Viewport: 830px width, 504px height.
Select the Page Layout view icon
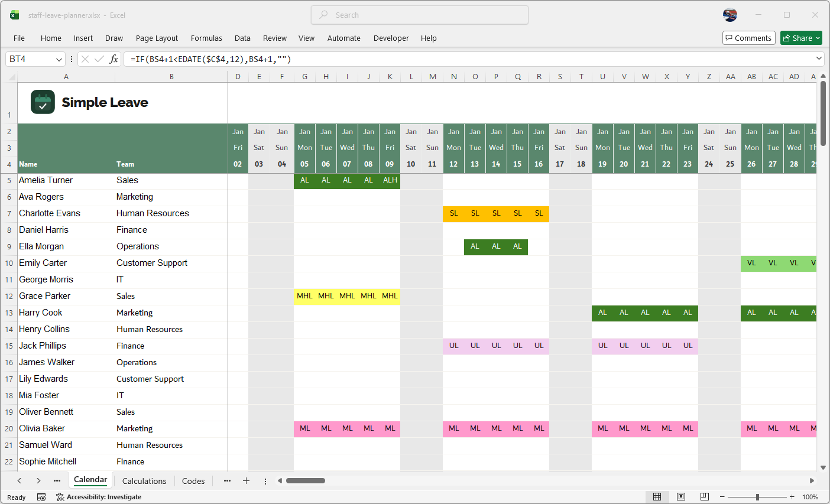point(681,497)
